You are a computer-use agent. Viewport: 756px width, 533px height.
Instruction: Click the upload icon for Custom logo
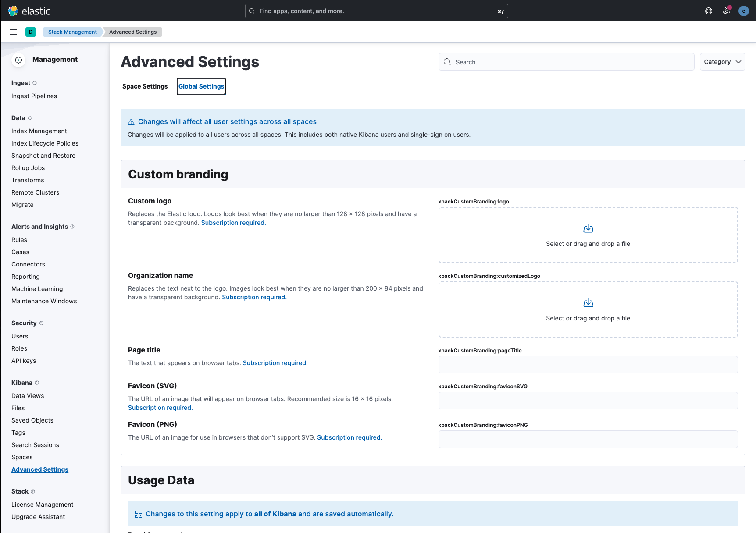588,228
